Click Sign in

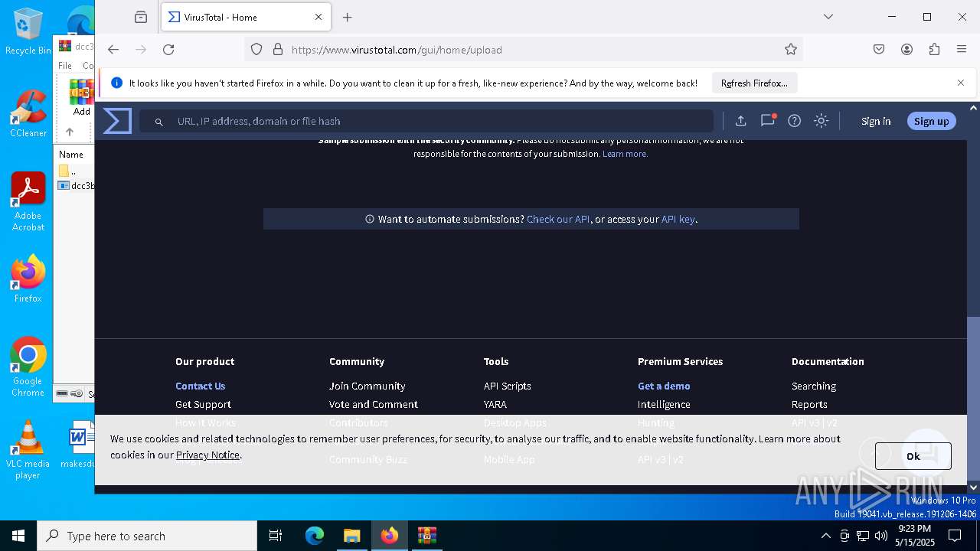coord(876,121)
